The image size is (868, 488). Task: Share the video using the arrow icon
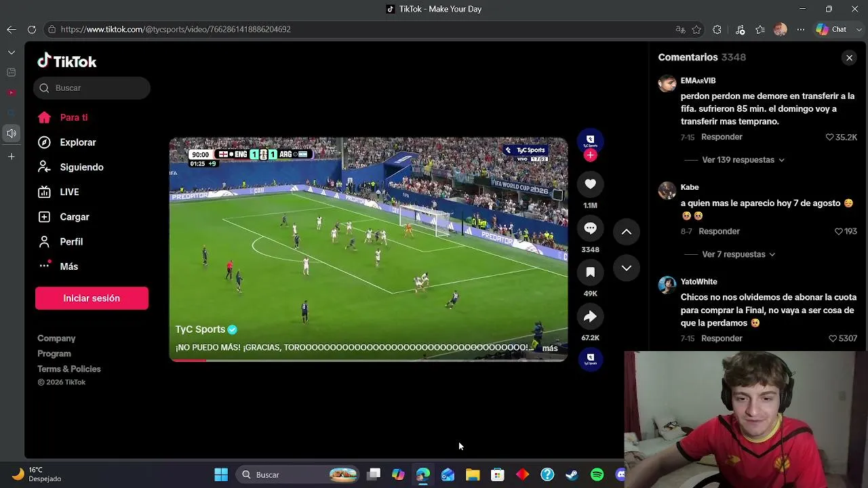[x=590, y=317]
